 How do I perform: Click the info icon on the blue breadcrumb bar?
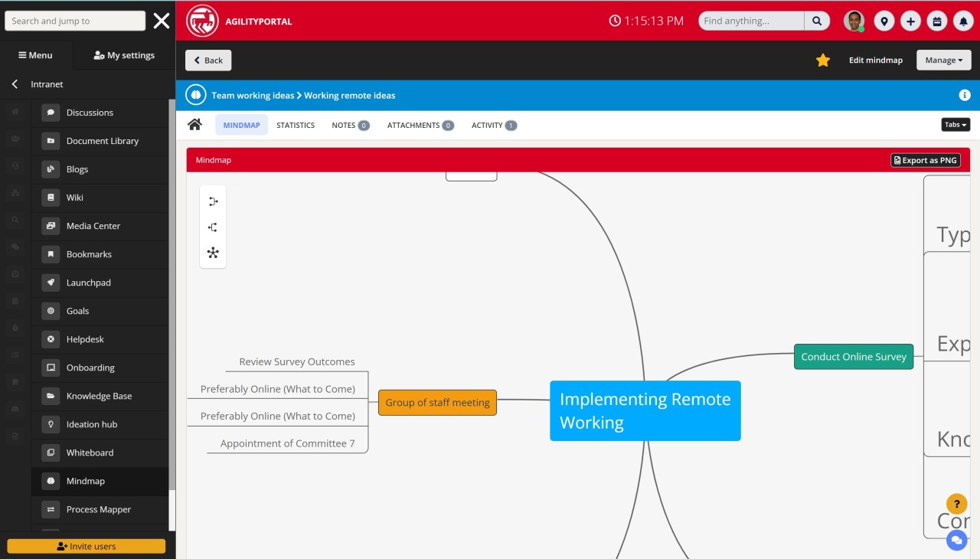[x=965, y=95]
